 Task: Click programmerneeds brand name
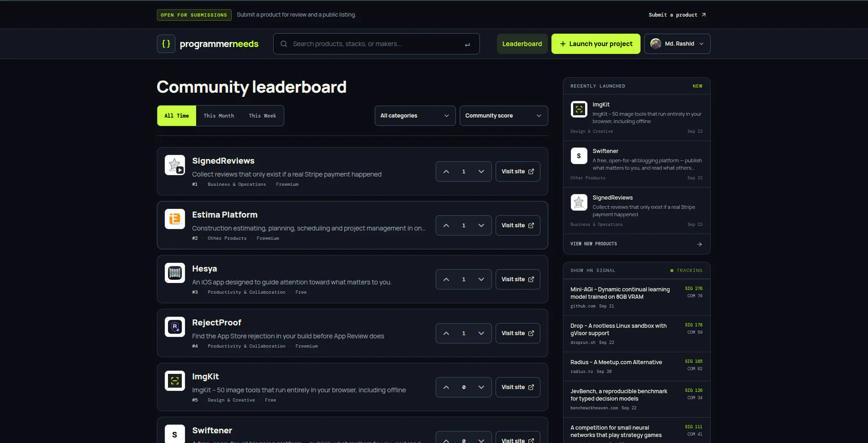pyautogui.click(x=219, y=44)
